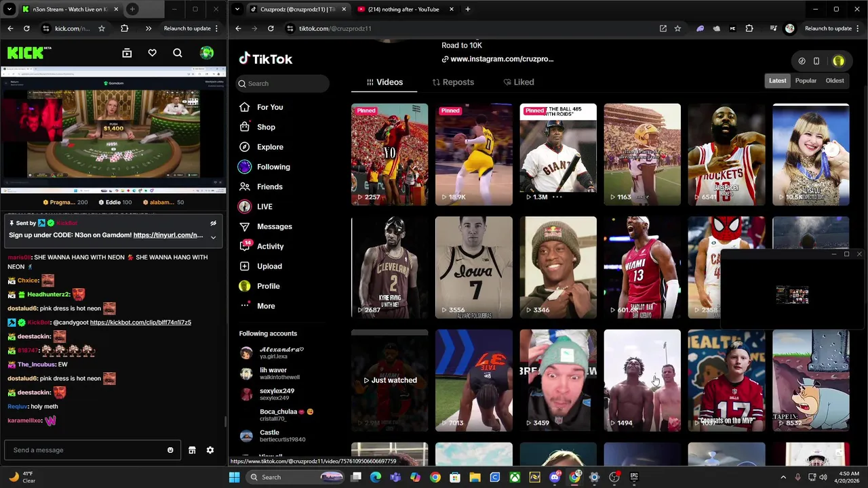Open extensions puzzle in Kick window
868x488 pixels.
click(124, 28)
